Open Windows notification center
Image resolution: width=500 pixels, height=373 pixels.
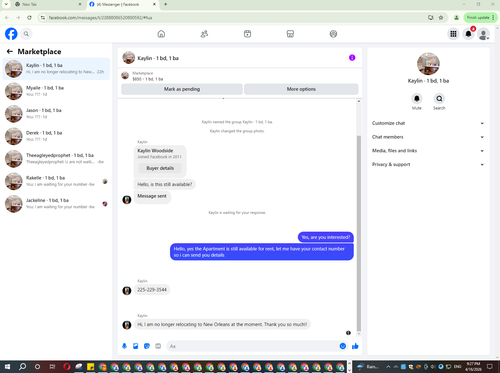(490, 367)
